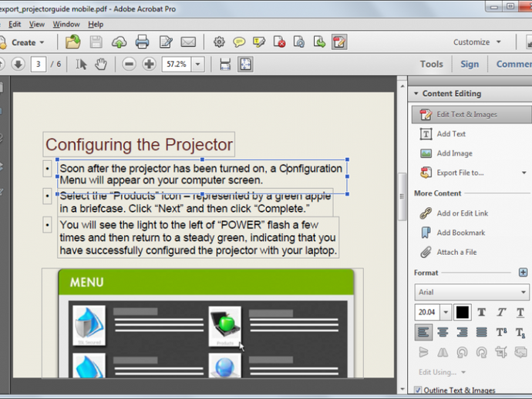This screenshot has height=399, width=532.
Task: Click the Print icon in toolbar
Action: 142,42
